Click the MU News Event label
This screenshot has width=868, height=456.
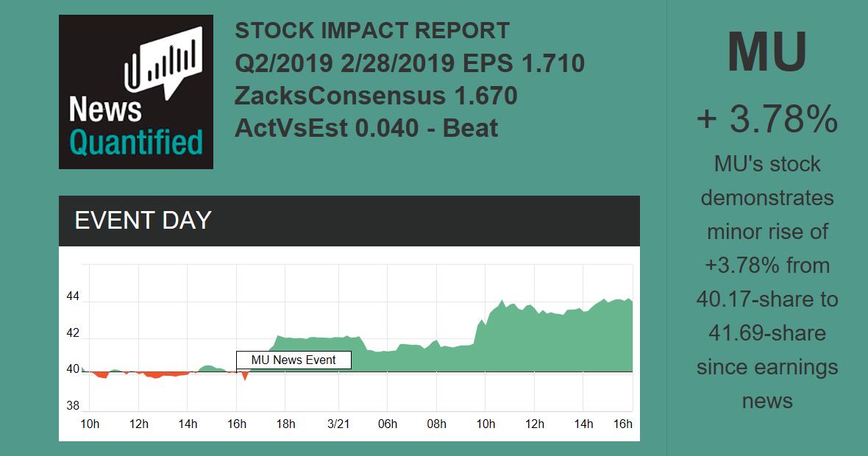tap(294, 360)
